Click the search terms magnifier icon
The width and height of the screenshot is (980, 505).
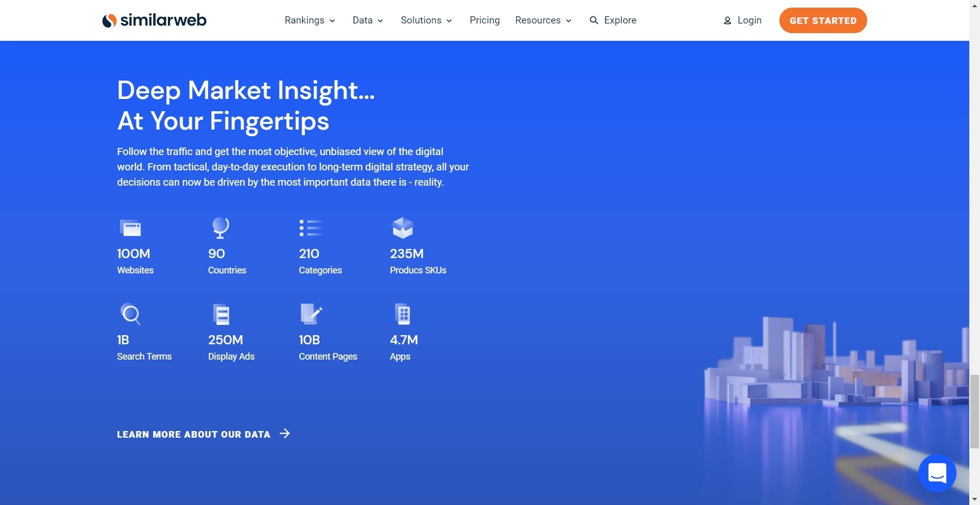130,314
